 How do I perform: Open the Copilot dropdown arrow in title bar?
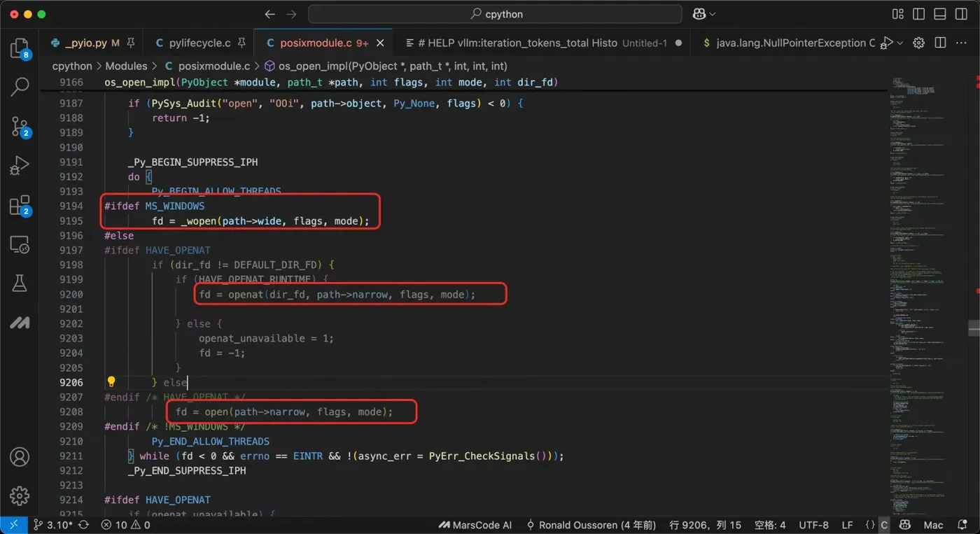713,14
